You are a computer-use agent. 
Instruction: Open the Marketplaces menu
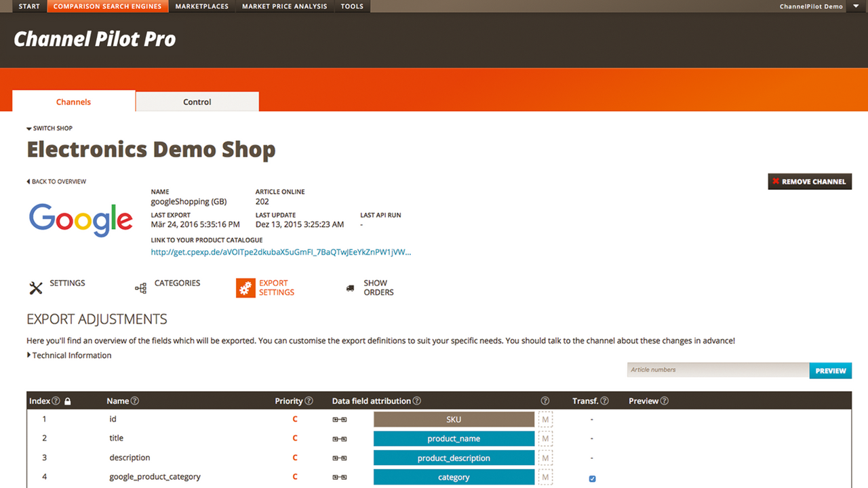click(x=201, y=6)
